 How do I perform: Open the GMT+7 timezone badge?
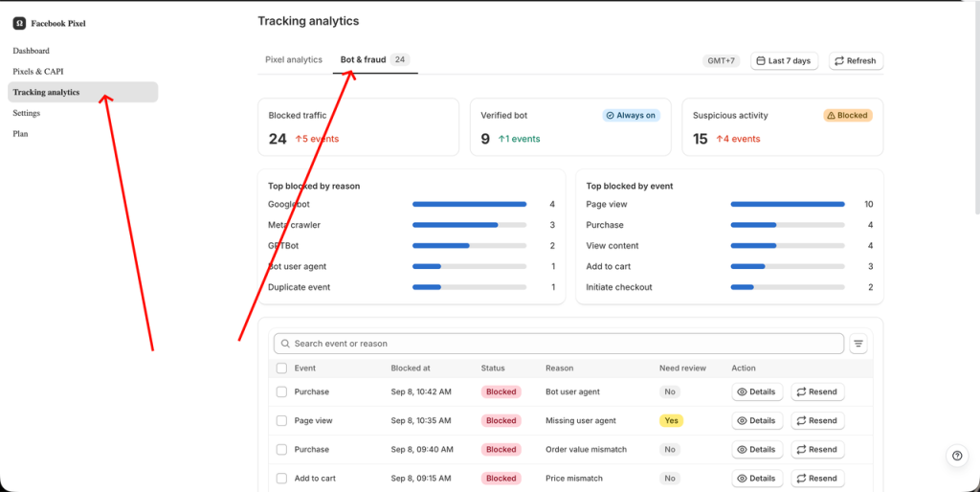[722, 60]
